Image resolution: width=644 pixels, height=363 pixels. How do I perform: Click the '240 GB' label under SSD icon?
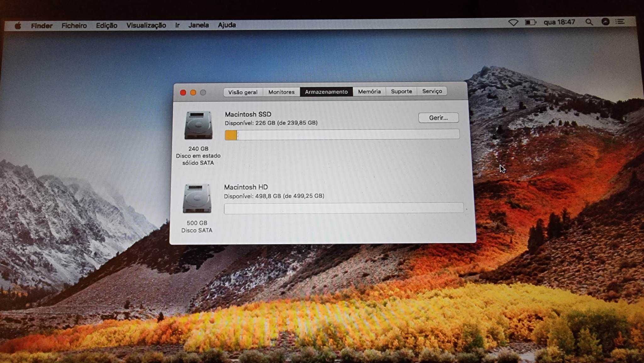(198, 149)
